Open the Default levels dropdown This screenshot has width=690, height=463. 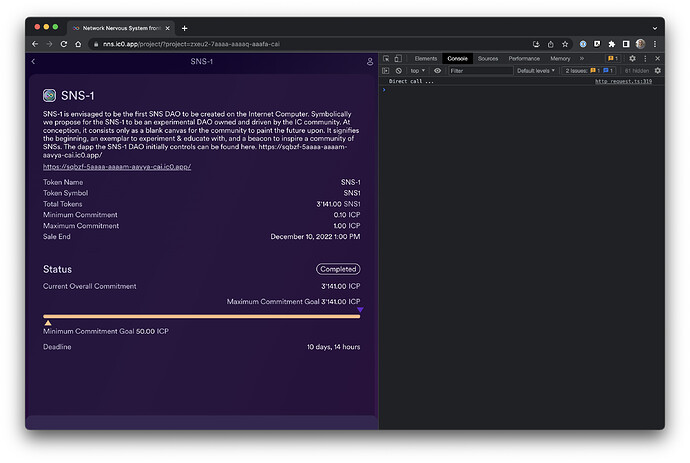click(x=536, y=70)
